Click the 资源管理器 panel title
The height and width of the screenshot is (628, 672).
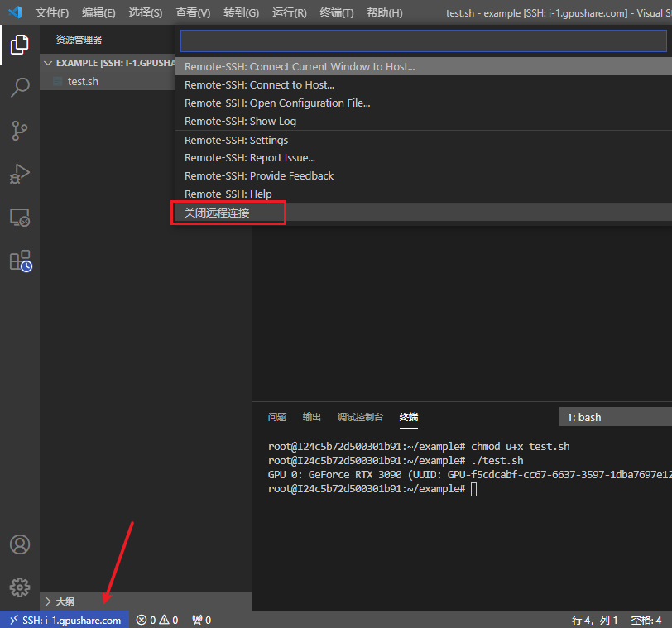(x=79, y=40)
